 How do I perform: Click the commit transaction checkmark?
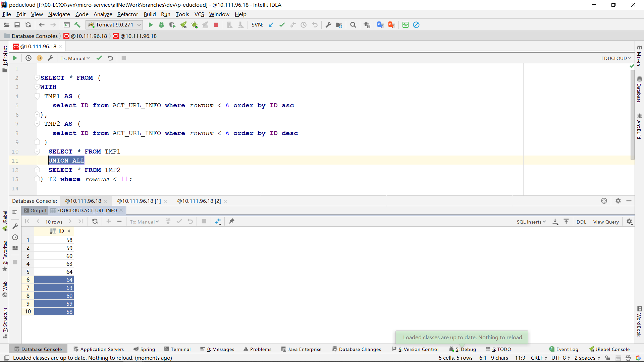click(99, 58)
